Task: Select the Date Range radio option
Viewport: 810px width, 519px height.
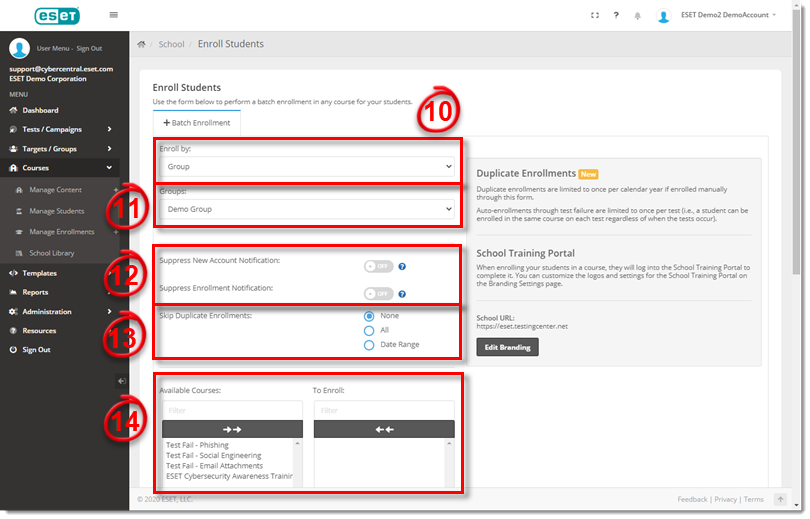Action: 369,344
